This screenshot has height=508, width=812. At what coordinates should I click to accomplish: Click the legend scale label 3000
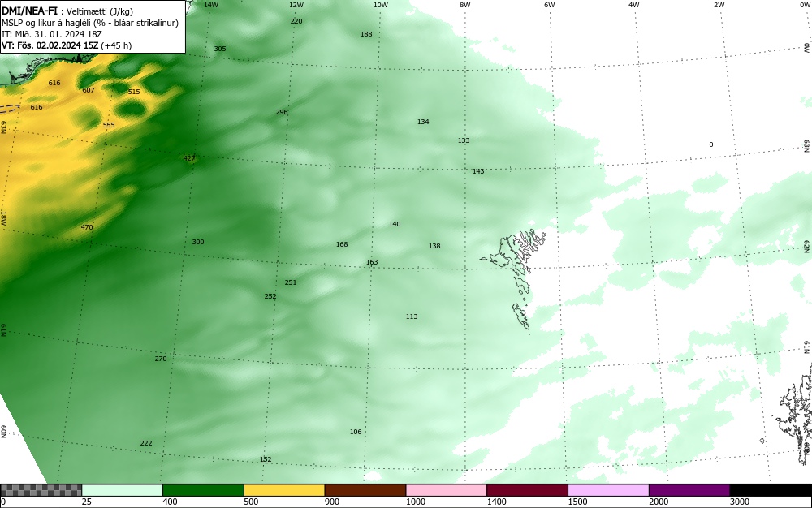[x=740, y=502]
